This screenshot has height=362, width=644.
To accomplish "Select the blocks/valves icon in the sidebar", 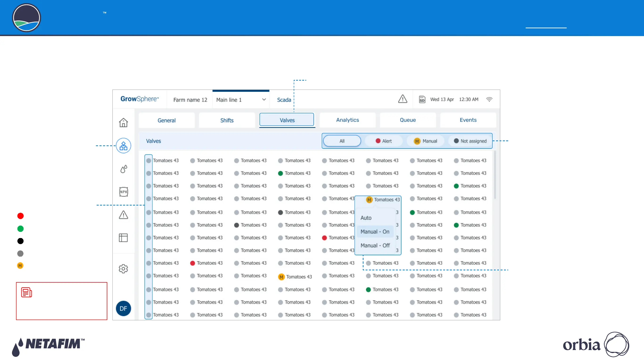I will (124, 146).
